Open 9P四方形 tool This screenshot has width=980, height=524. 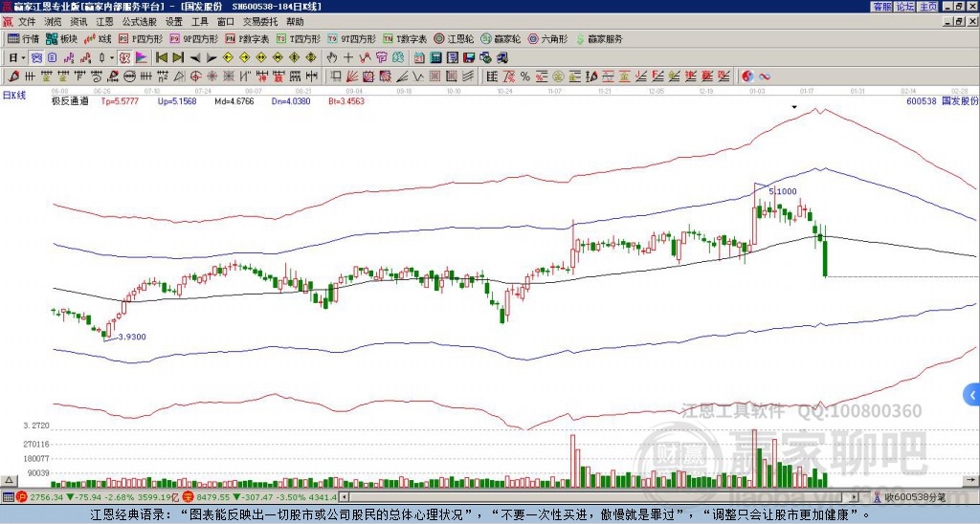[x=193, y=38]
